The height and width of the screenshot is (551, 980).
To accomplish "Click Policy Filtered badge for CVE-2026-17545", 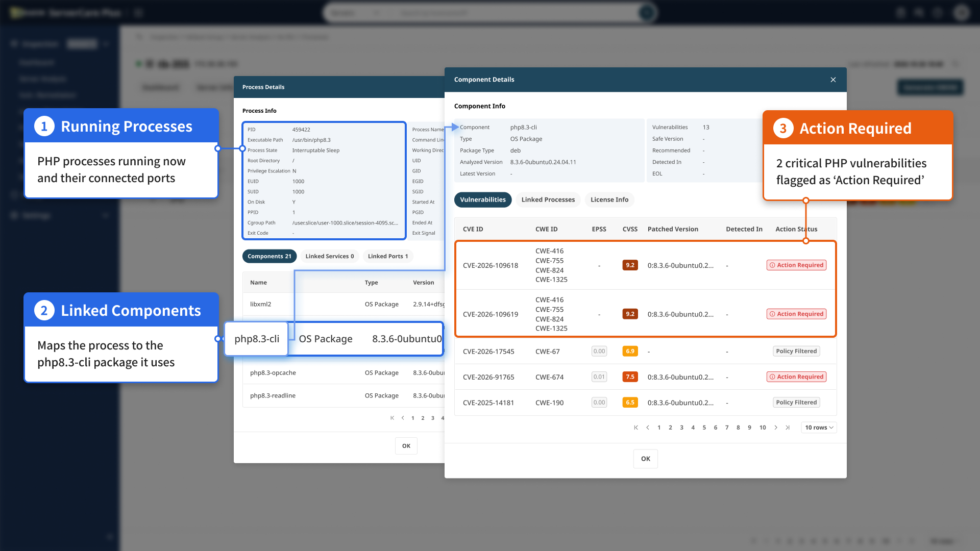I will tap(796, 352).
